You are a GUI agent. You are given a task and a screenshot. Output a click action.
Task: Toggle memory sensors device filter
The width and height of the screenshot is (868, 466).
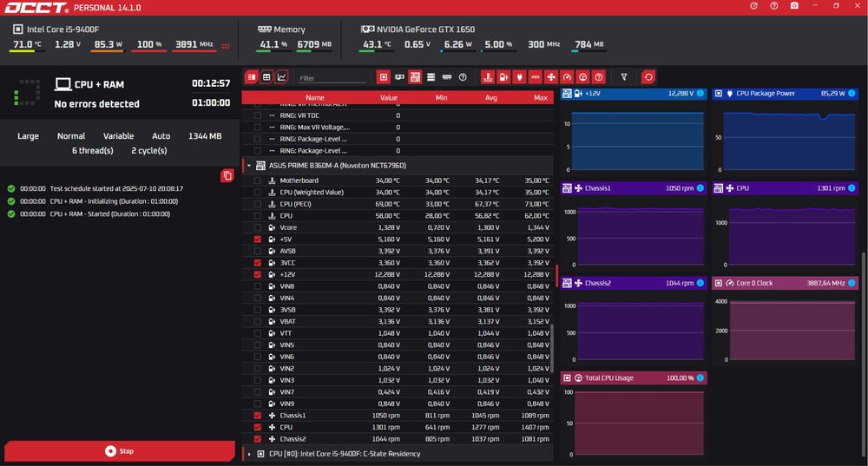click(x=447, y=77)
